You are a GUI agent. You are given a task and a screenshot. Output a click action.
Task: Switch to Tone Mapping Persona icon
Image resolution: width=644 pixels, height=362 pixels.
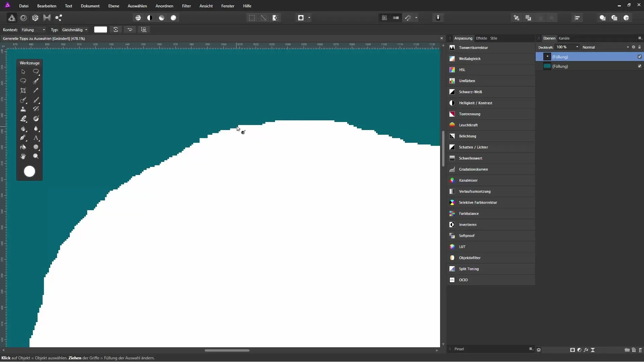(x=47, y=18)
